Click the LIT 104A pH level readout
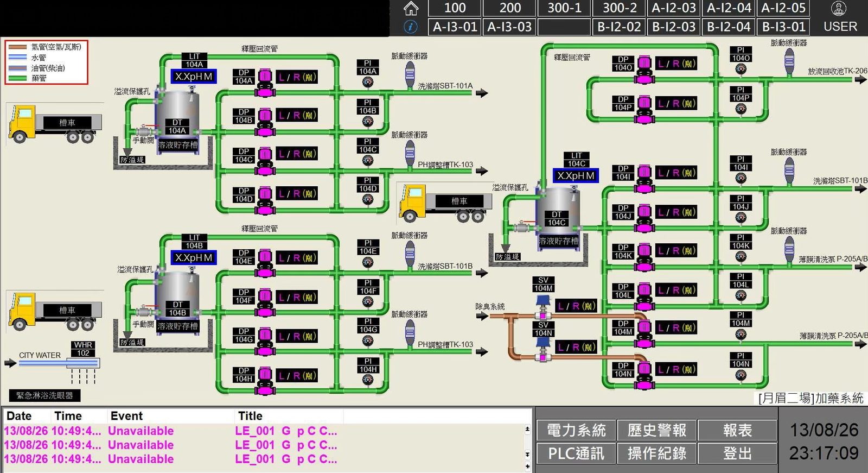The height and width of the screenshot is (473, 868). click(194, 77)
